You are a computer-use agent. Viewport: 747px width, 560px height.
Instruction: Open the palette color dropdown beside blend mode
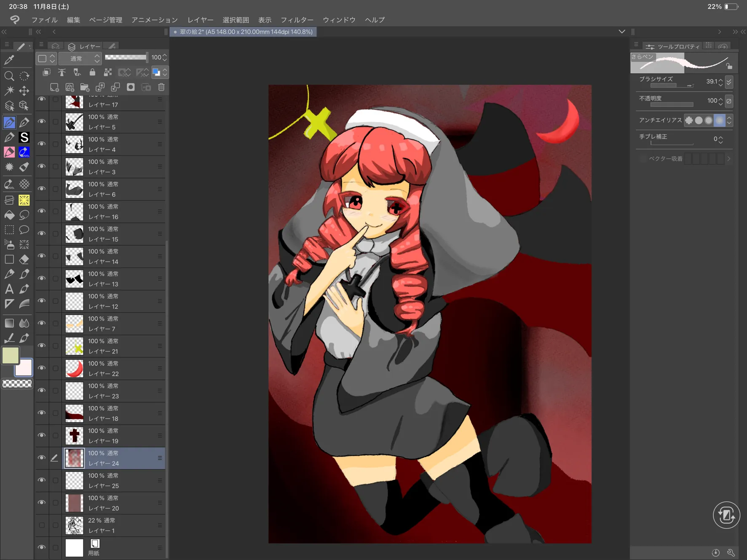46,58
